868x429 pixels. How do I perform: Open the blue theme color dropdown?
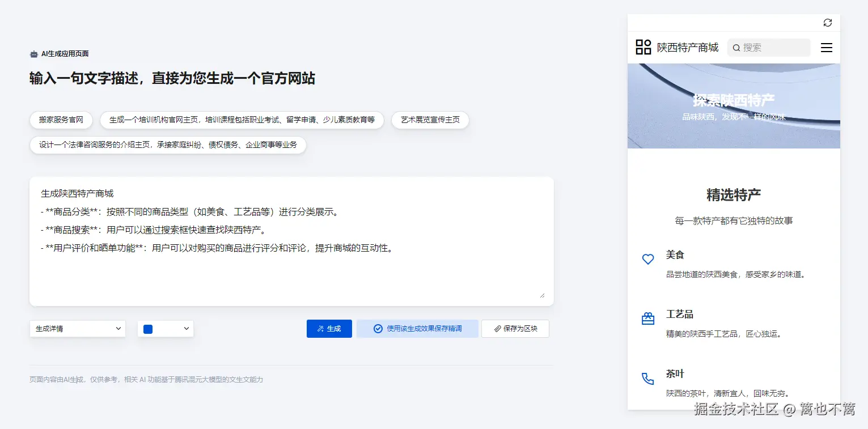point(166,329)
